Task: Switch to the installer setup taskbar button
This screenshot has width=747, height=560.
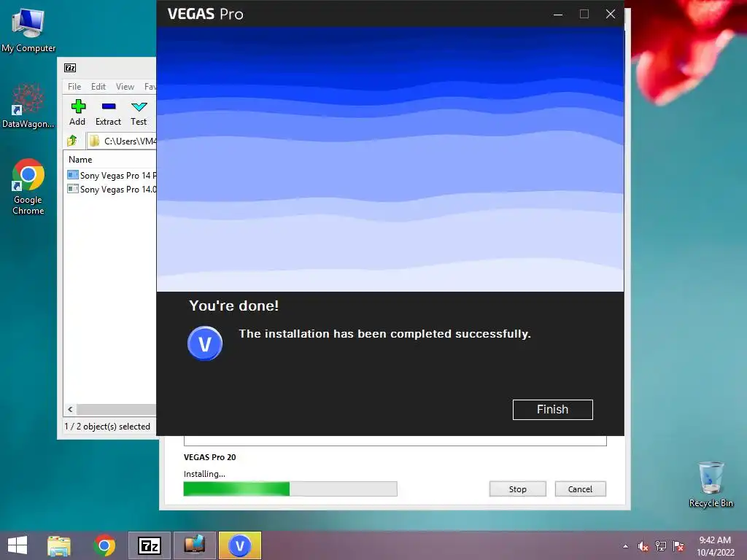Action: (x=194, y=545)
